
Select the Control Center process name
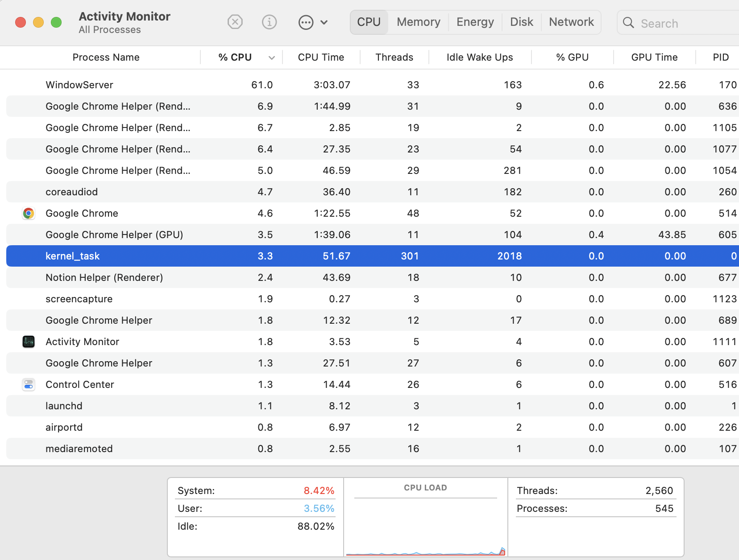point(79,385)
